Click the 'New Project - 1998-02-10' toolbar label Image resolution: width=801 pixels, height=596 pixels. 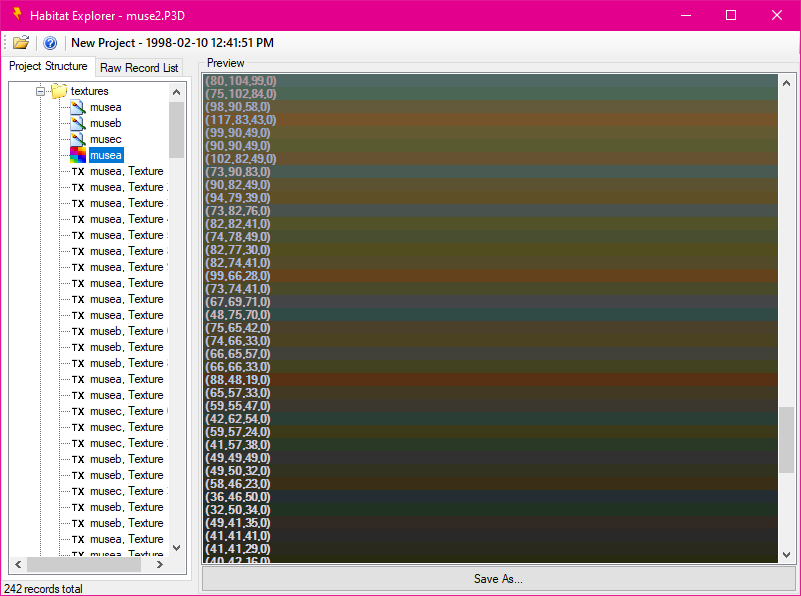(172, 43)
